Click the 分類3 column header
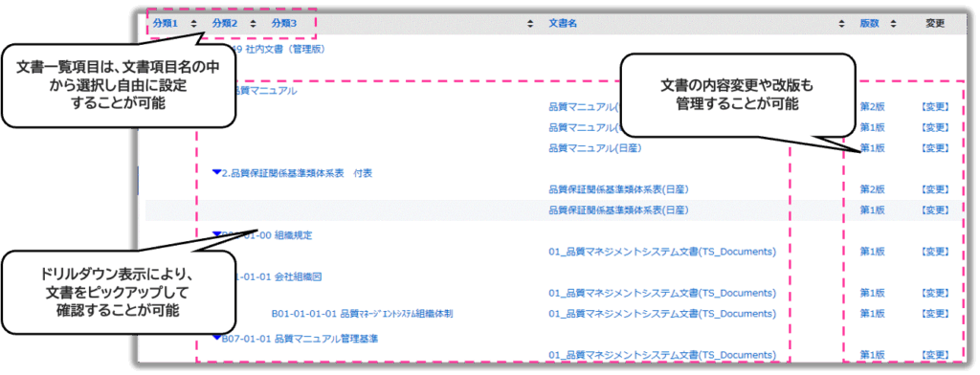Viewport: 980px width, 375px height. coord(284,24)
